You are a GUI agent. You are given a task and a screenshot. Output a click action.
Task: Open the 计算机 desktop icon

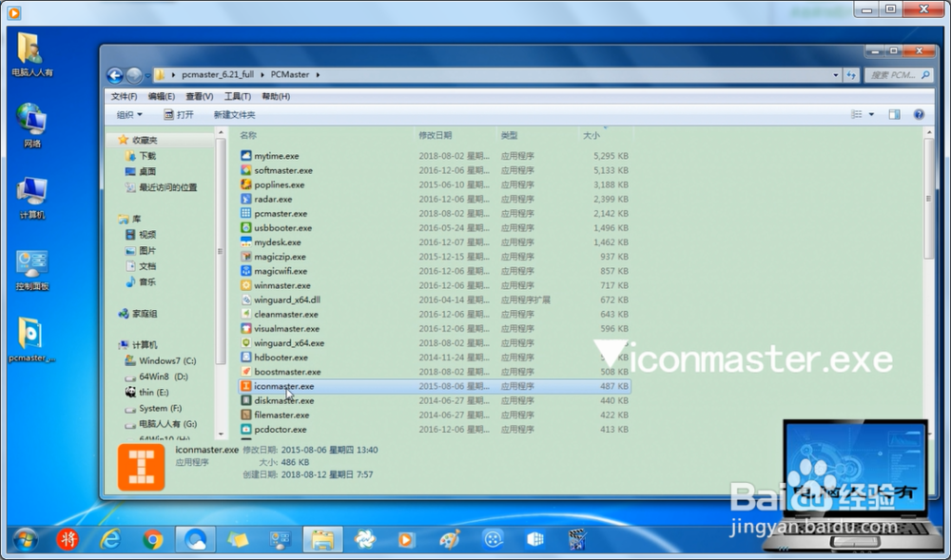(31, 198)
